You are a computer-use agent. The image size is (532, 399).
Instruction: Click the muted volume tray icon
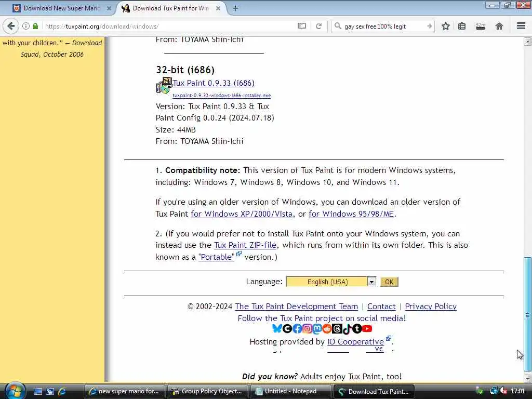coord(503,391)
